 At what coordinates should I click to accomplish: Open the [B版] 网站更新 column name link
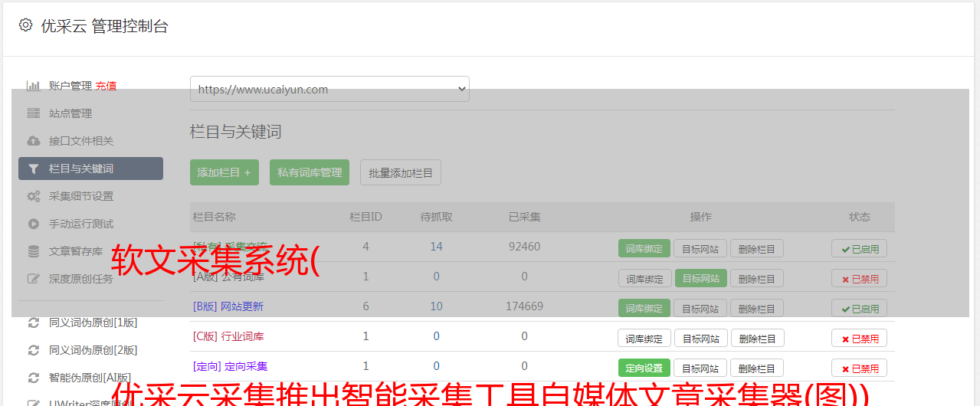click(228, 306)
